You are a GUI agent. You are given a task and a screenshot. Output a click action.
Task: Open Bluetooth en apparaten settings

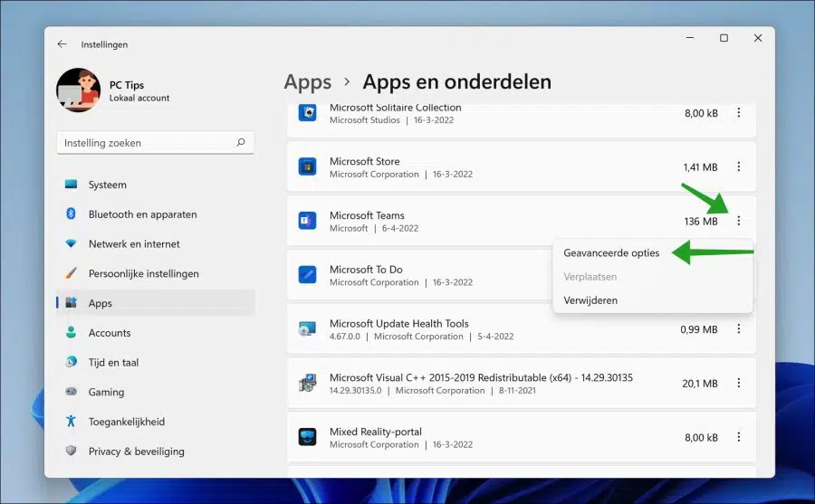156,214
